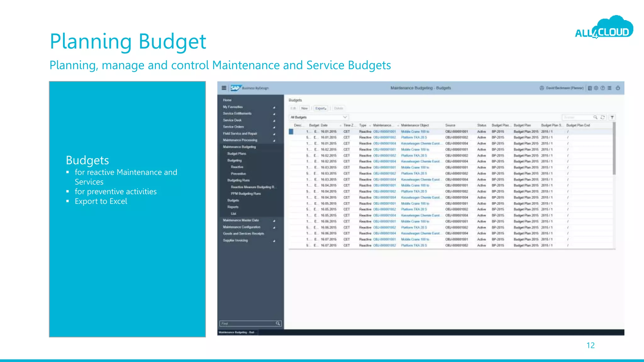
Task: Open the list lines icon in header
Action: 609,88
